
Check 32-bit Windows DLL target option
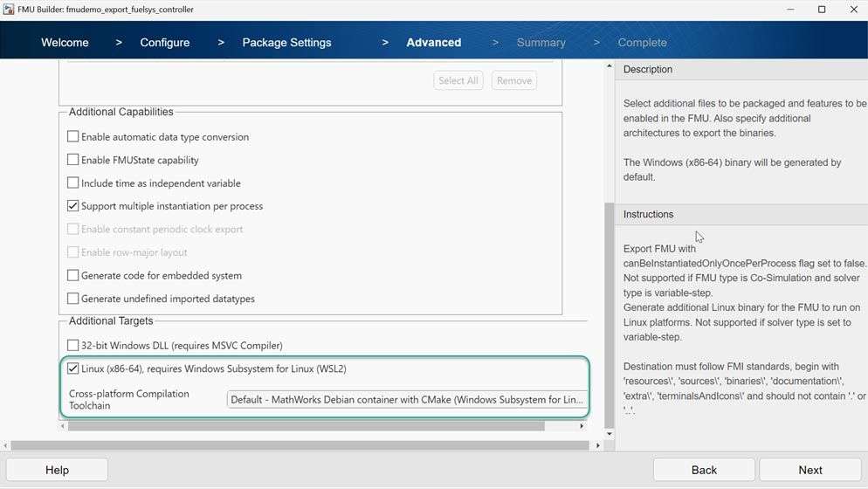[x=73, y=346]
